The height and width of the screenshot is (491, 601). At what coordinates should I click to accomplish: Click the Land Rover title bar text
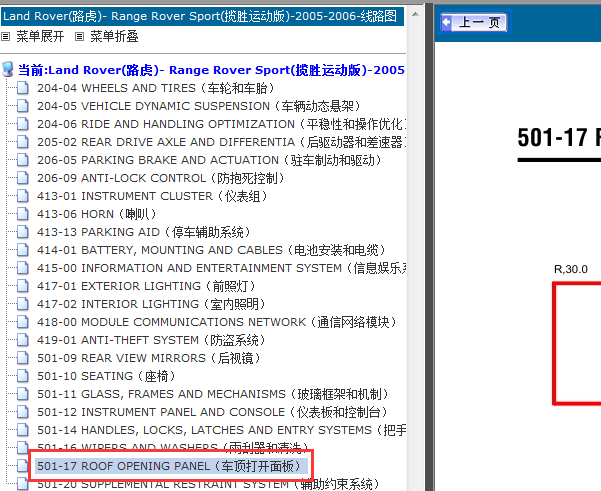(200, 16)
